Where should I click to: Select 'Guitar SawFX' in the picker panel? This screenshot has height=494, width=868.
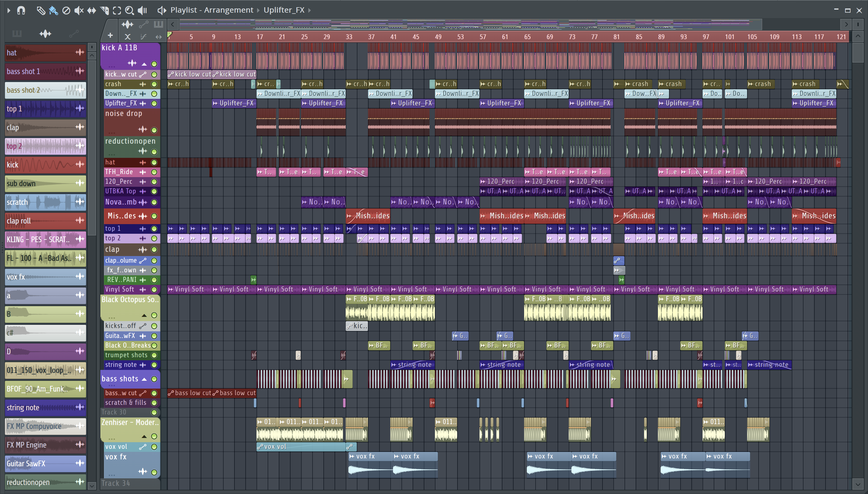point(45,464)
